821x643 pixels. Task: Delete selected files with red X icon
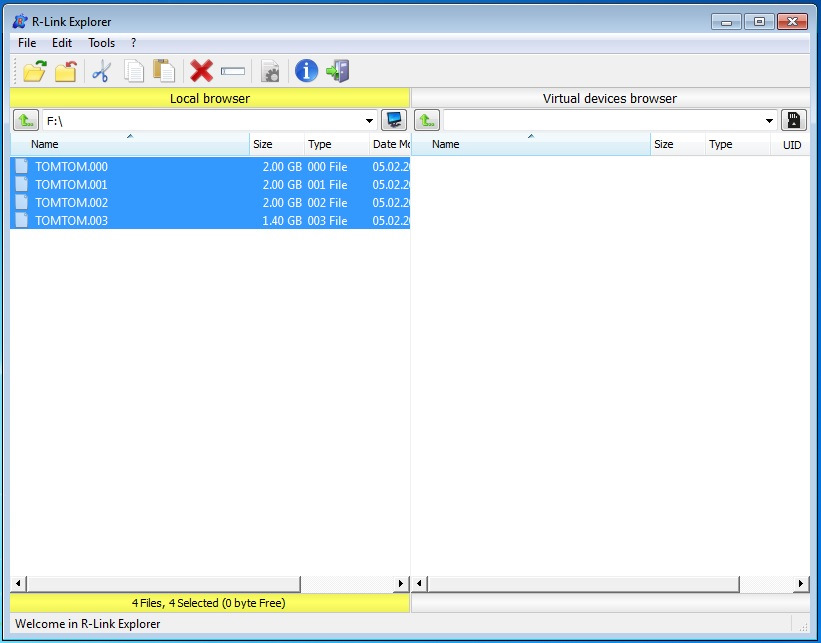[202, 71]
